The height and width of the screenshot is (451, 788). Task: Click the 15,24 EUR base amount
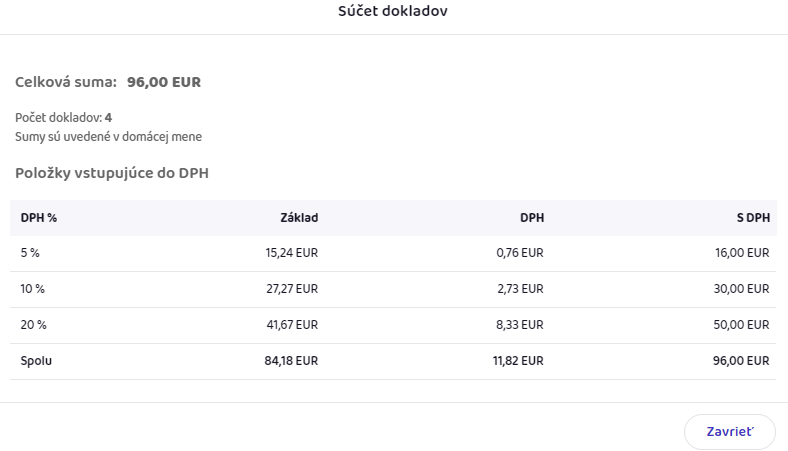291,253
